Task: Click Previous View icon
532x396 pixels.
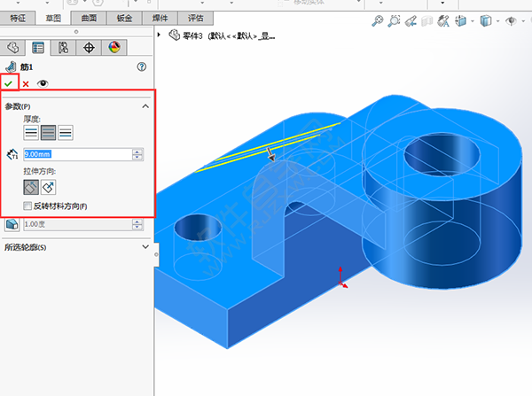Action: click(411, 21)
